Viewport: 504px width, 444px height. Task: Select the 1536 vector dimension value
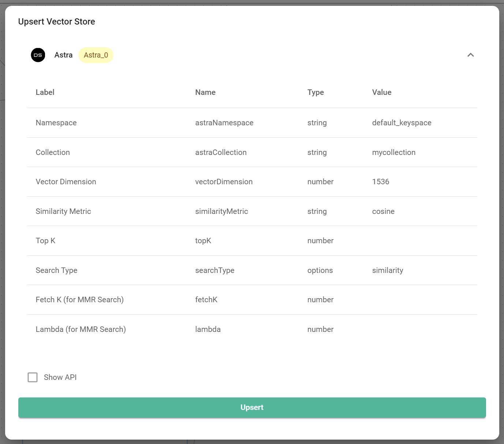(380, 182)
